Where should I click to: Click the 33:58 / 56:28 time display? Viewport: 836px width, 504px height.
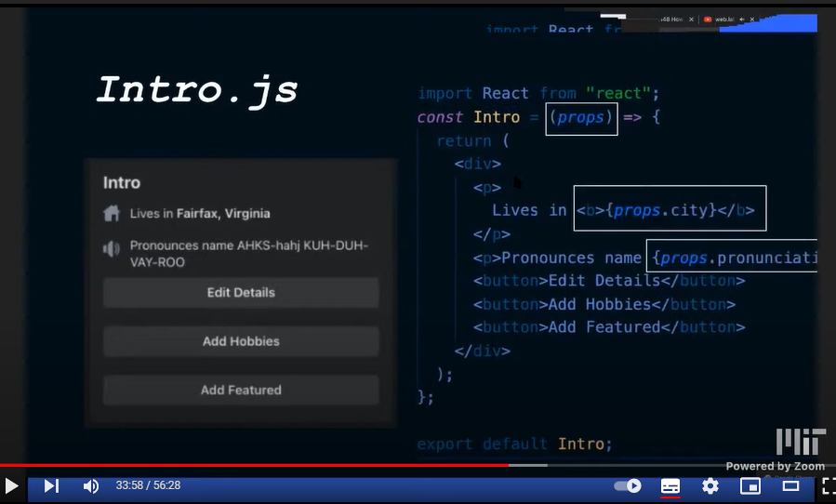click(x=148, y=485)
